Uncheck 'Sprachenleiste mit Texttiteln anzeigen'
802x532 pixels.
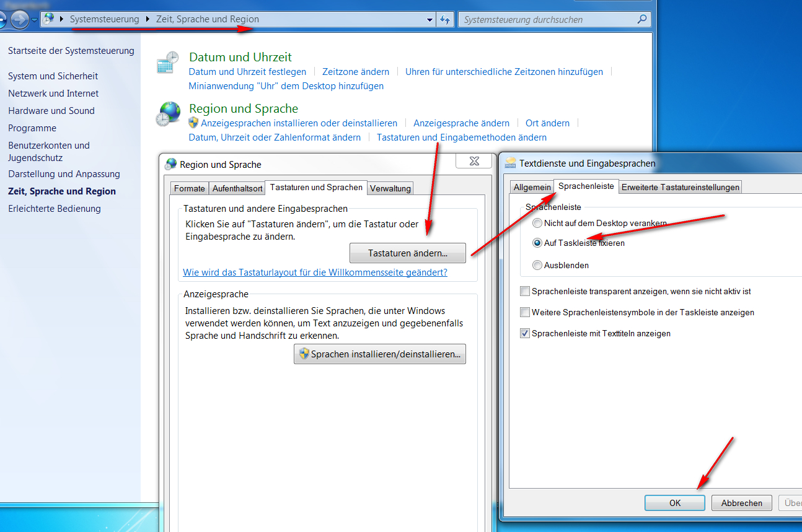pyautogui.click(x=526, y=333)
